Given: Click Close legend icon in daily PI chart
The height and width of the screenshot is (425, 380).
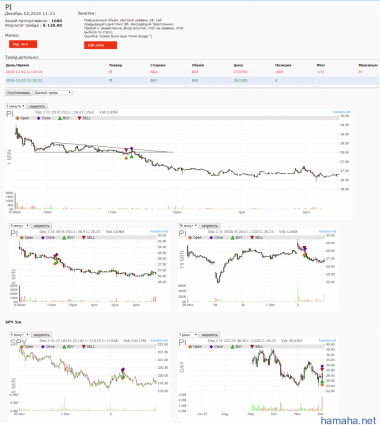Looking at the screenshot, I should pyautogui.click(x=211, y=347).
